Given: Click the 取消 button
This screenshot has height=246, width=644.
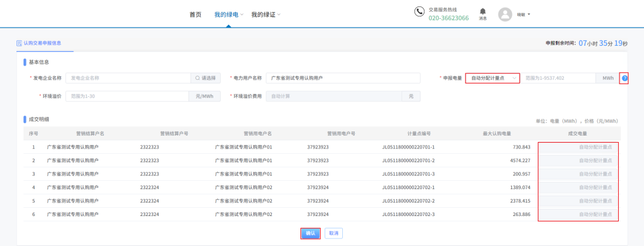Looking at the screenshot, I should (333, 233).
